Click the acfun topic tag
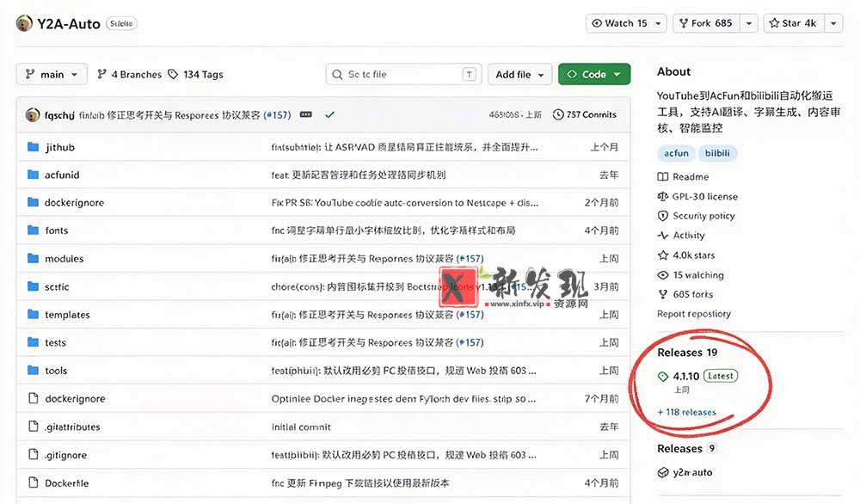 [x=676, y=153]
